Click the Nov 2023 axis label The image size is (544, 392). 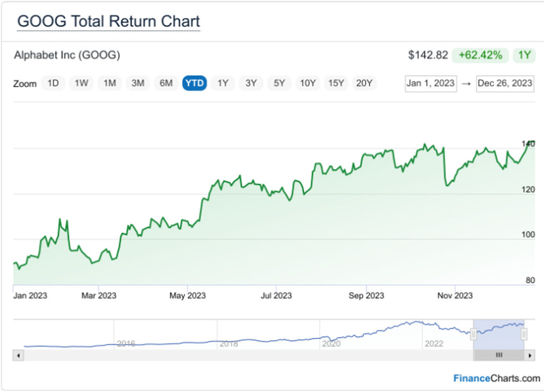click(x=455, y=296)
